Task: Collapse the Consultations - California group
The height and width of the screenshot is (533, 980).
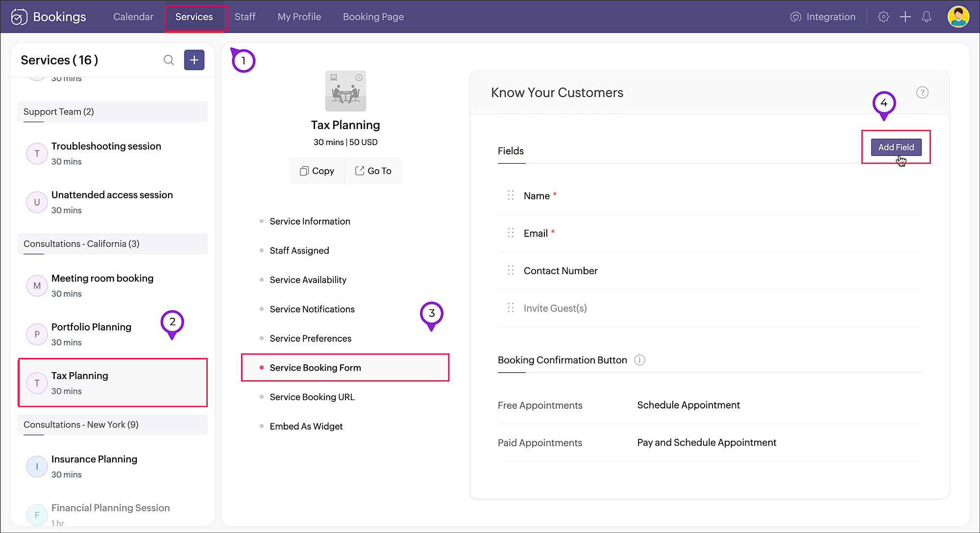Action: pyautogui.click(x=112, y=244)
